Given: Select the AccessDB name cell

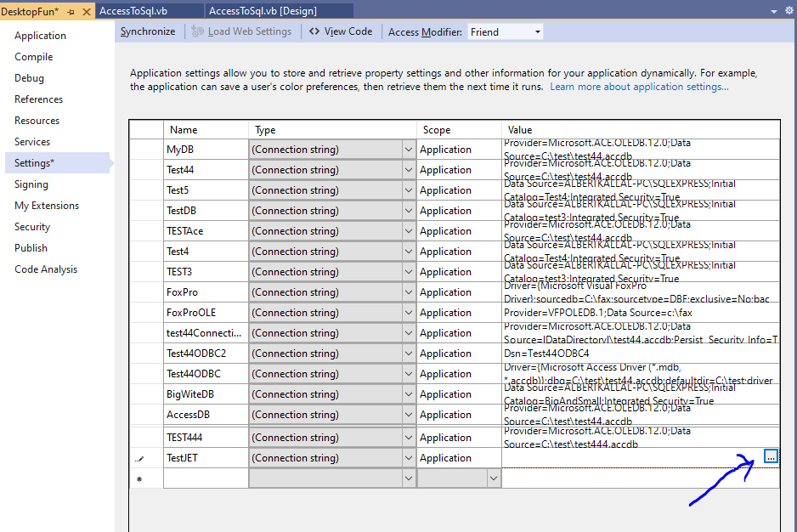Looking at the screenshot, I should click(206, 415).
